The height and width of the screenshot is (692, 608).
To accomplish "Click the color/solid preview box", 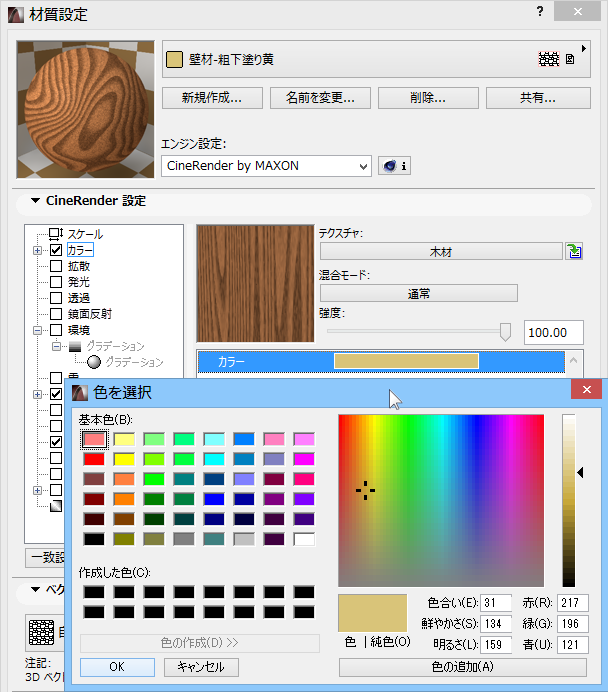I will tap(372, 613).
